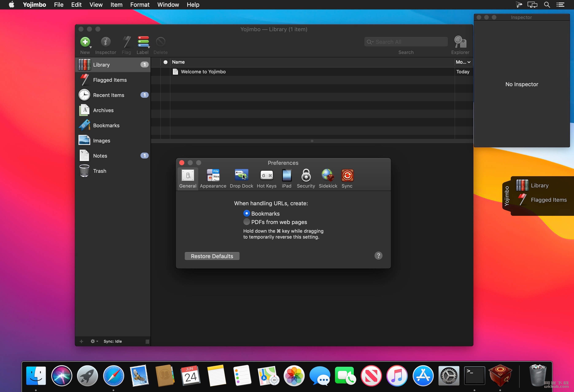Open the Explorer toolbar icon

coord(460,42)
